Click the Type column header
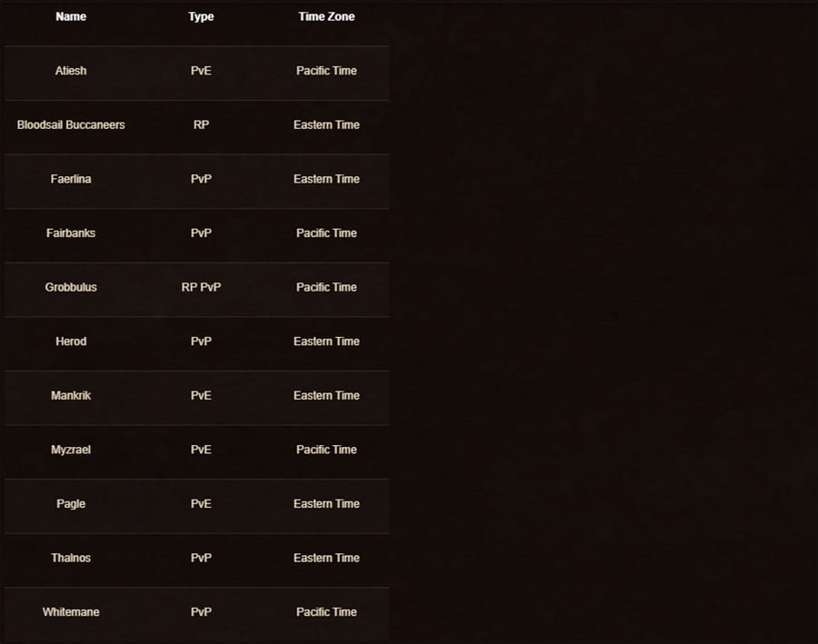The width and height of the screenshot is (818, 644). [x=201, y=16]
